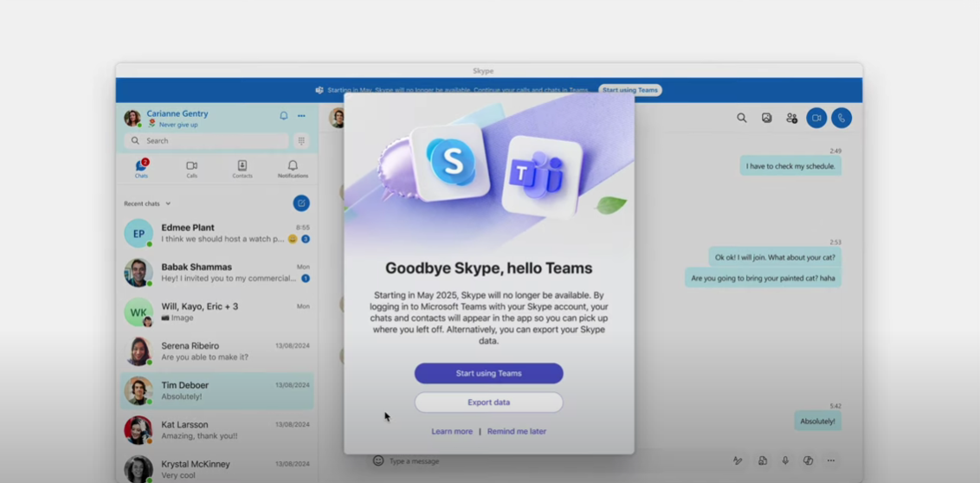Image resolution: width=980 pixels, height=483 pixels.
Task: Open more message options at bottom right
Action: 830,460
